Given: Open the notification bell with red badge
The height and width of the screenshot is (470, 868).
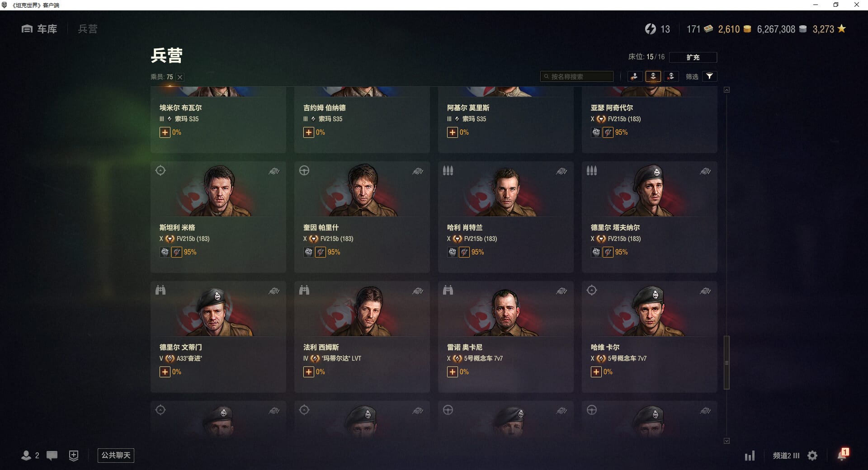Looking at the screenshot, I should (842, 455).
